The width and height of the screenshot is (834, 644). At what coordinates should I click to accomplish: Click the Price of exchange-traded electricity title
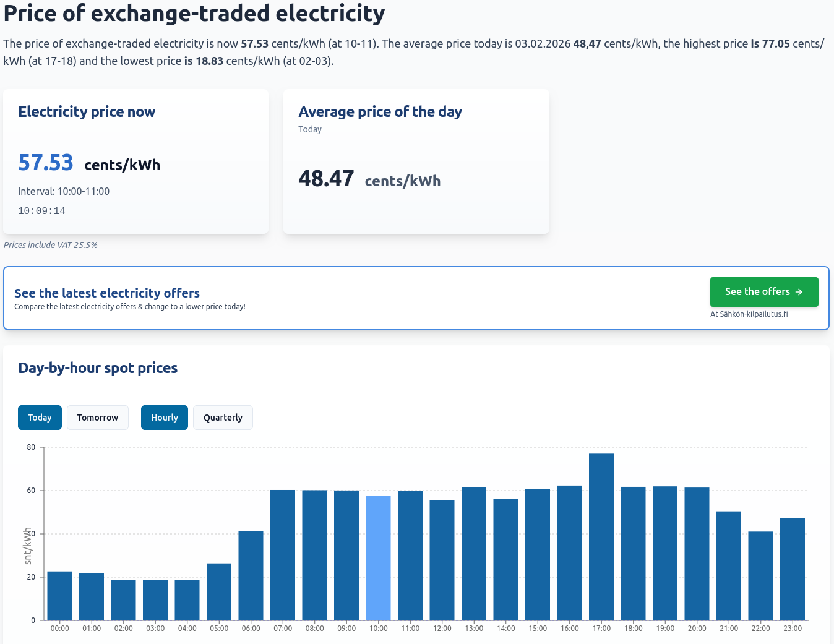[x=194, y=13]
